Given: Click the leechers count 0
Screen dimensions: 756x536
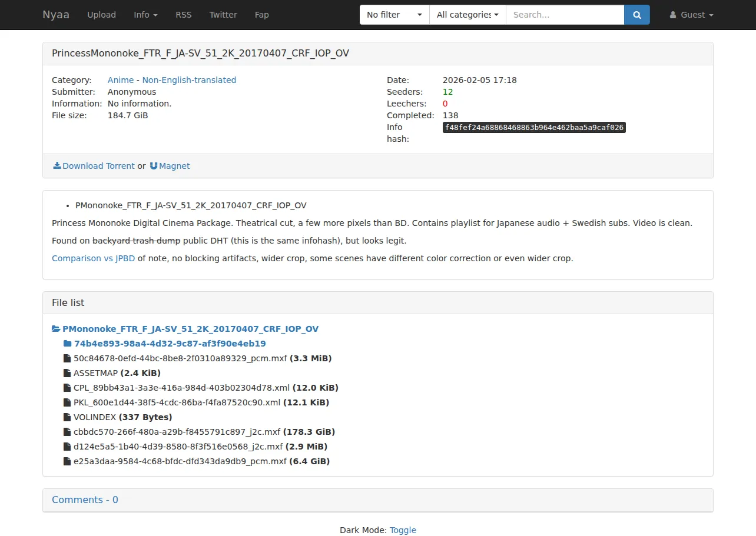Looking at the screenshot, I should pos(445,104).
